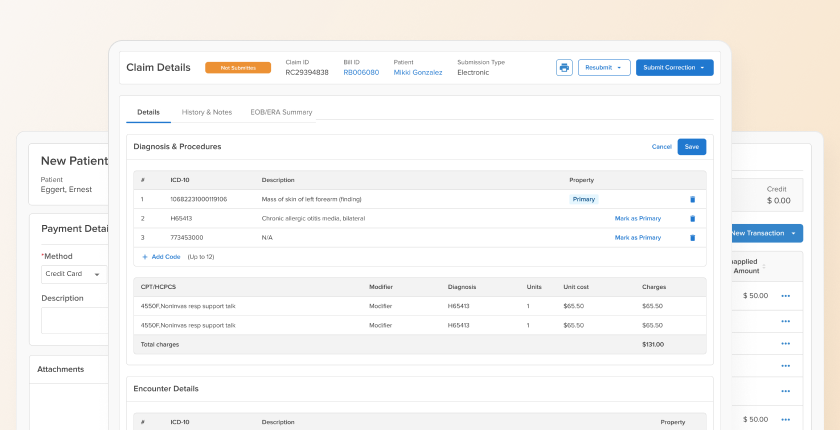Image resolution: width=840 pixels, height=430 pixels.
Task: Open the second transaction row's ellipsis menu
Action: pyautogui.click(x=785, y=321)
